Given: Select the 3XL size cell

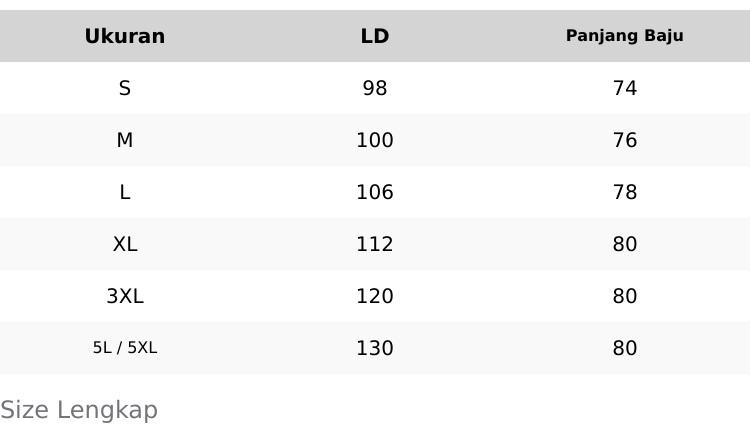Looking at the screenshot, I should [124, 296].
